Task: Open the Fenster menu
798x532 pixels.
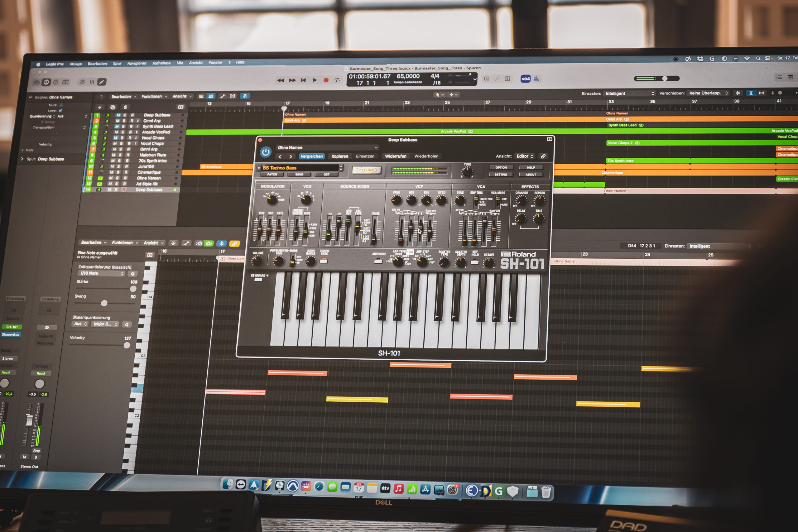Action: [x=215, y=63]
